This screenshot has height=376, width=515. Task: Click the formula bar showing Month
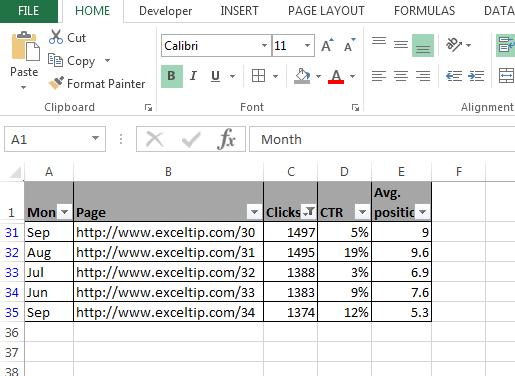[x=382, y=139]
